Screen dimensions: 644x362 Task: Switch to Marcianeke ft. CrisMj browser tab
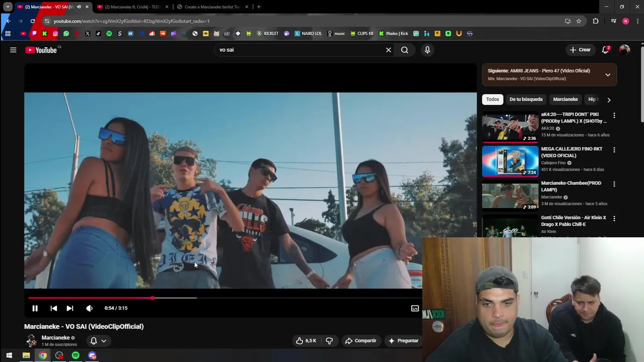[x=132, y=7]
